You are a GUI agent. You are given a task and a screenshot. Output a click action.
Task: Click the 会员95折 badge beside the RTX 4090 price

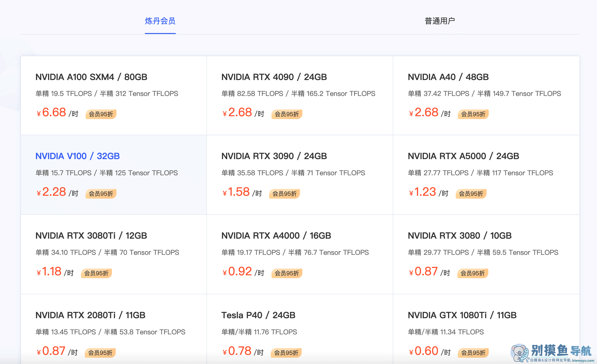point(287,114)
